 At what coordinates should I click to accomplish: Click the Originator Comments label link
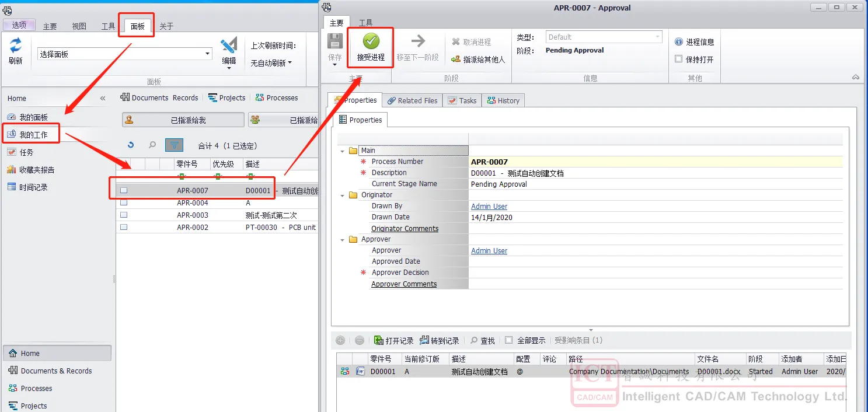[x=405, y=229]
